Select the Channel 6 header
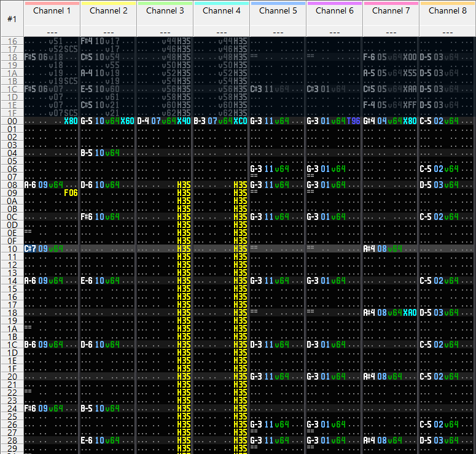This screenshot has height=454, width=476. (334, 11)
